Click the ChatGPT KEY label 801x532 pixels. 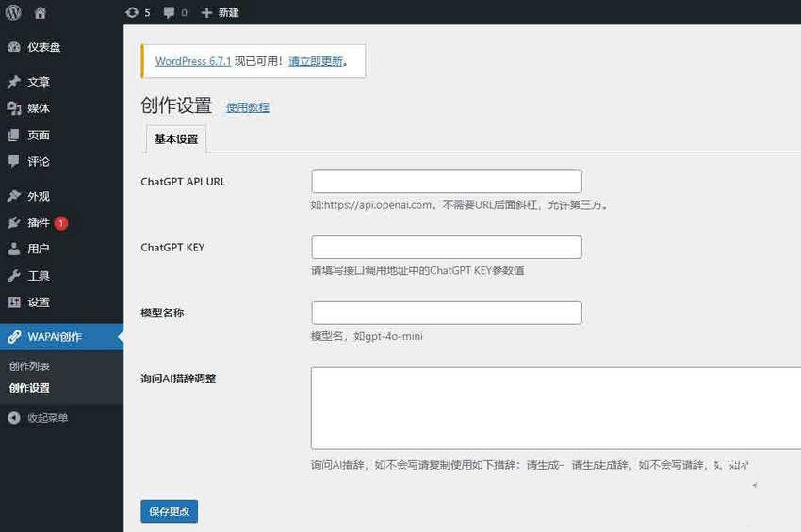(172, 248)
